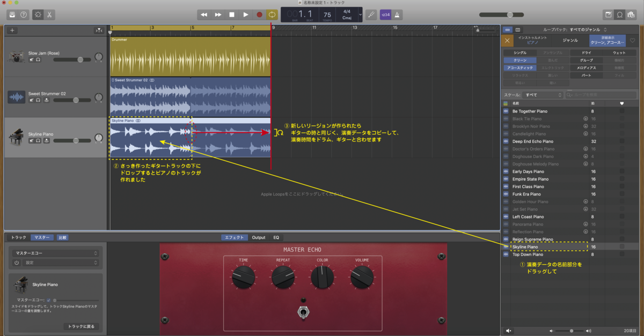Open the Note Pad icon
The height and width of the screenshot is (336, 644).
(x=609, y=15)
